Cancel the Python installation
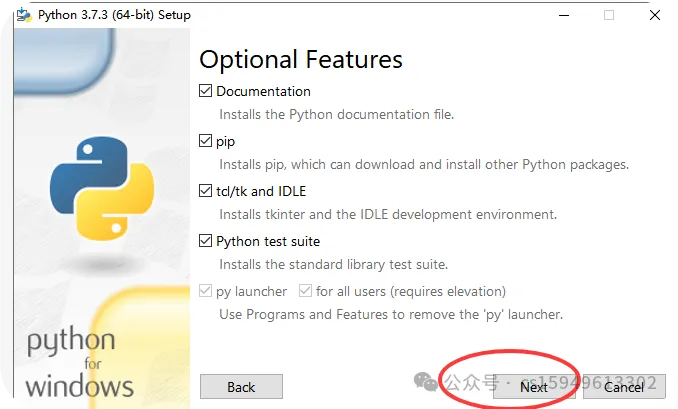 click(x=624, y=387)
